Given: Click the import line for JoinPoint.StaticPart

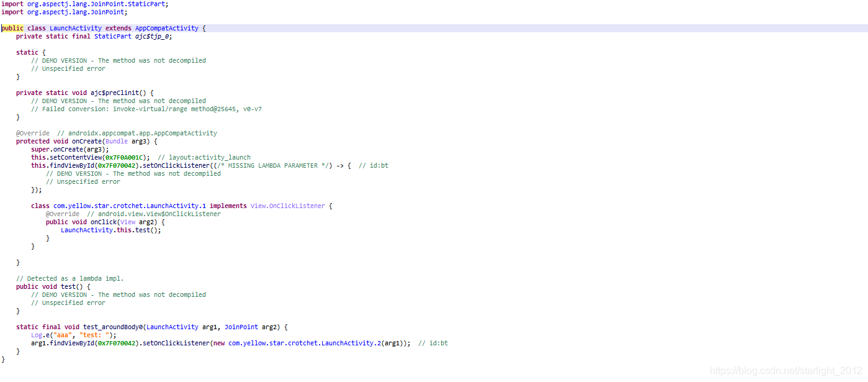Looking at the screenshot, I should coord(84,4).
